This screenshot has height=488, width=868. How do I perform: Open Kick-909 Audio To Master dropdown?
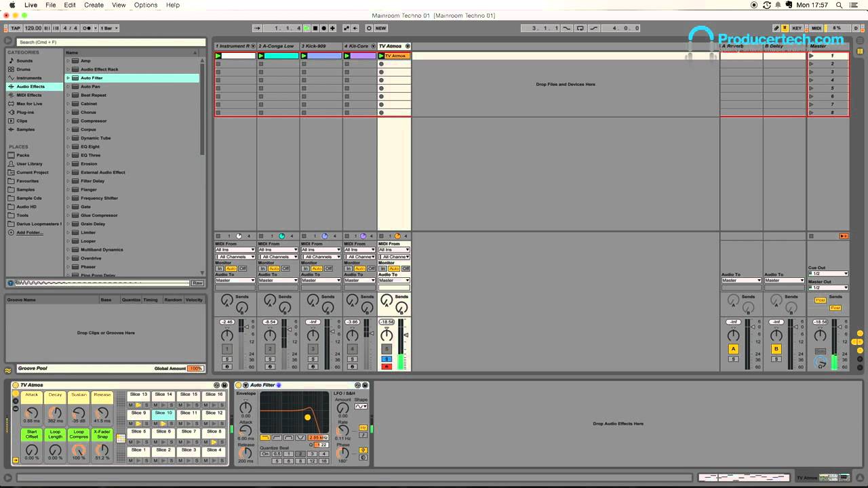321,281
